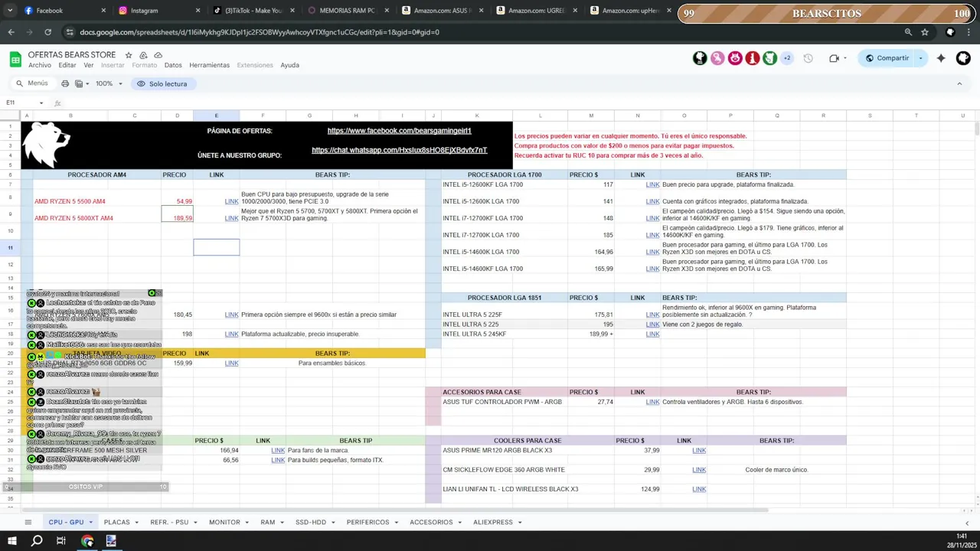Click the Compartir share button
Image resolution: width=980 pixels, height=551 pixels.
tap(887, 58)
